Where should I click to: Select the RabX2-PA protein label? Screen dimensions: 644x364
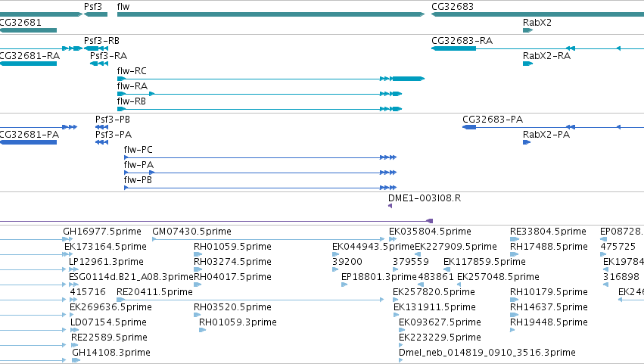pyautogui.click(x=546, y=135)
